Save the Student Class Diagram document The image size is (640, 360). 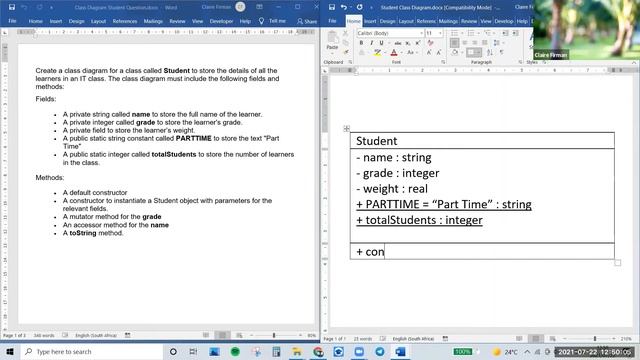tap(332, 7)
